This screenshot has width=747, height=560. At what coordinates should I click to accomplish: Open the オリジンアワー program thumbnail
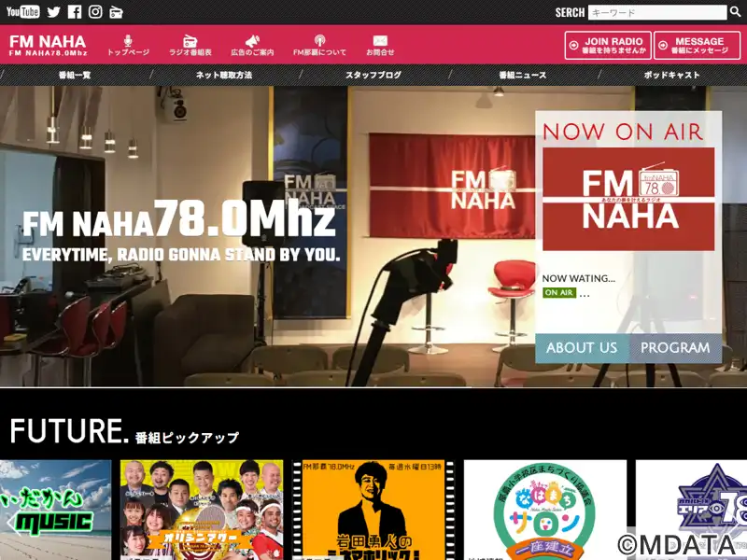tap(202, 510)
